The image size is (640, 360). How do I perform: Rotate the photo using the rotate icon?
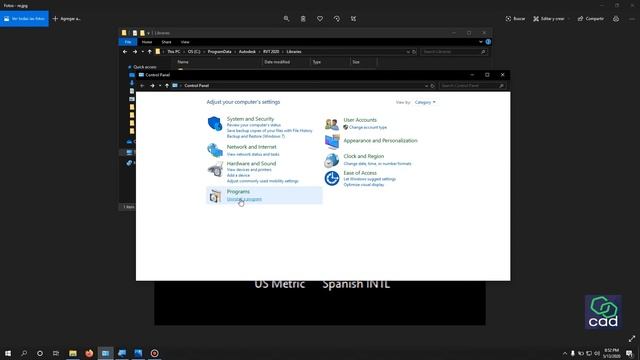click(337, 19)
